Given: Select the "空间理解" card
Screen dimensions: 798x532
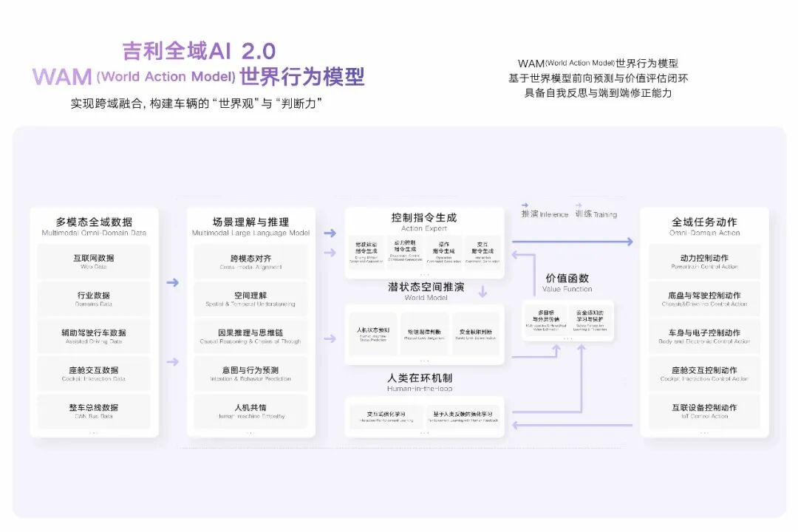Looking at the screenshot, I should point(251,299).
